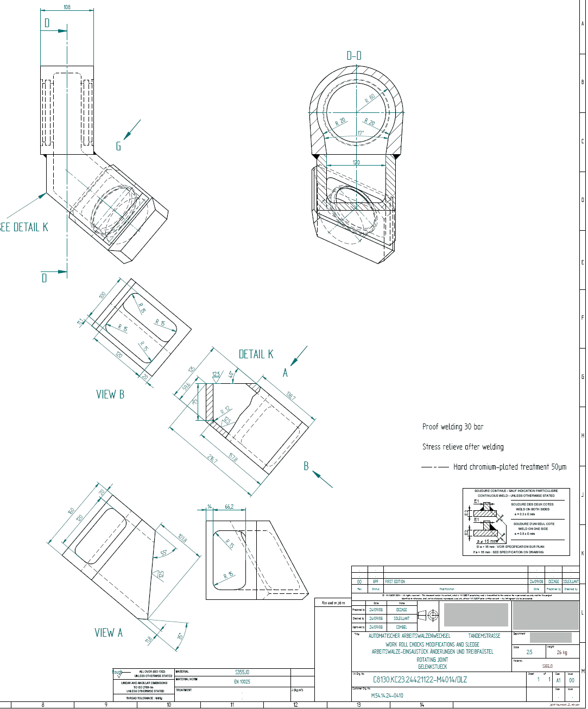The width and height of the screenshot is (588, 709).
Task: Click the arrow next to view label A
Action: [299, 355]
